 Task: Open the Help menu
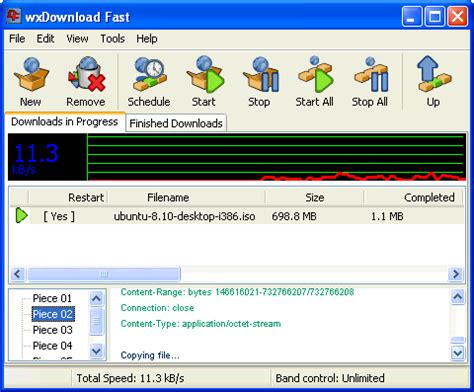point(147,39)
